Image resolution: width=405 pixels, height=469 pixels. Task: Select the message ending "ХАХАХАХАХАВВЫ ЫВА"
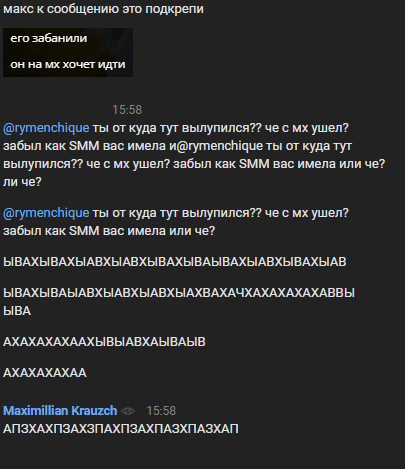(179, 302)
